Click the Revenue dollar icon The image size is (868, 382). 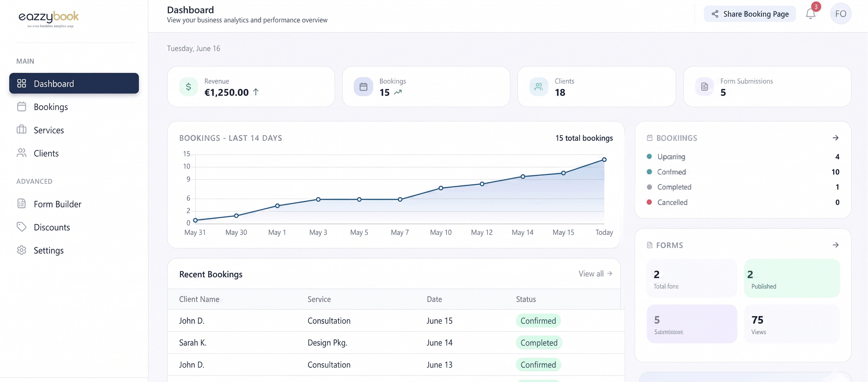(x=188, y=87)
